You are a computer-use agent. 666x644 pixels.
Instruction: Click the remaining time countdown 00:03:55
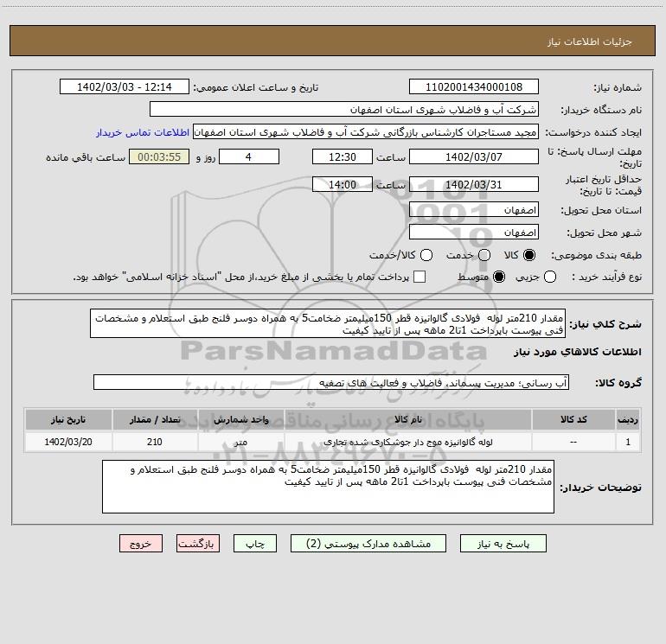(159, 156)
